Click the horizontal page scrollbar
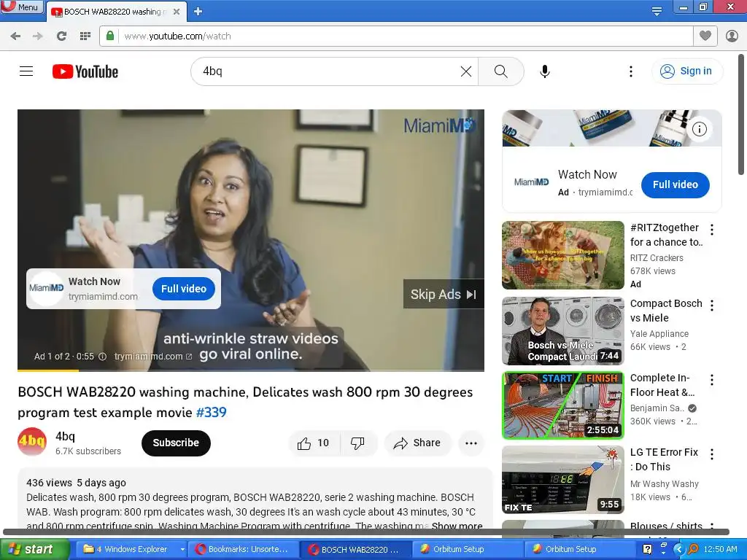Image resolution: width=747 pixels, height=560 pixels. 366,532
